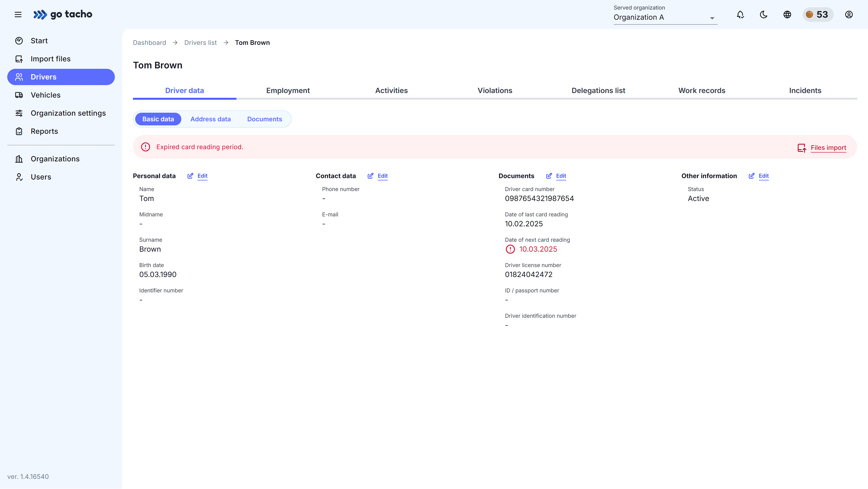Image resolution: width=868 pixels, height=489 pixels.
Task: Open Organization settings
Action: click(68, 113)
